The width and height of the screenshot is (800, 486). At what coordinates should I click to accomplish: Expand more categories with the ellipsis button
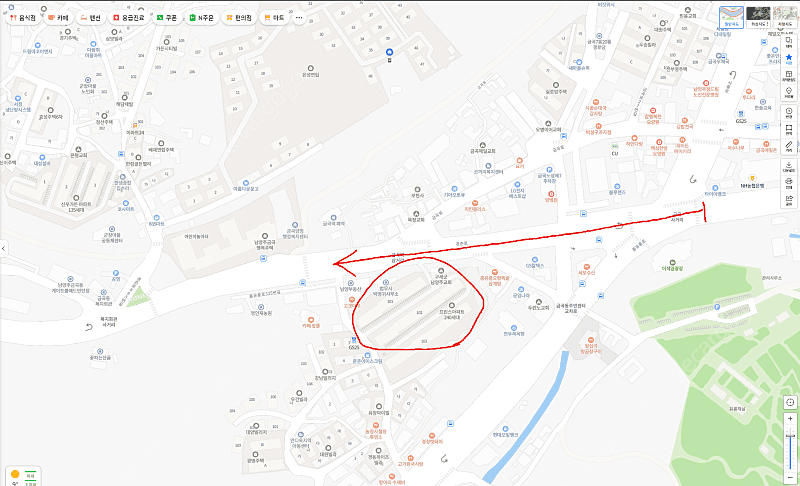pyautogui.click(x=299, y=18)
